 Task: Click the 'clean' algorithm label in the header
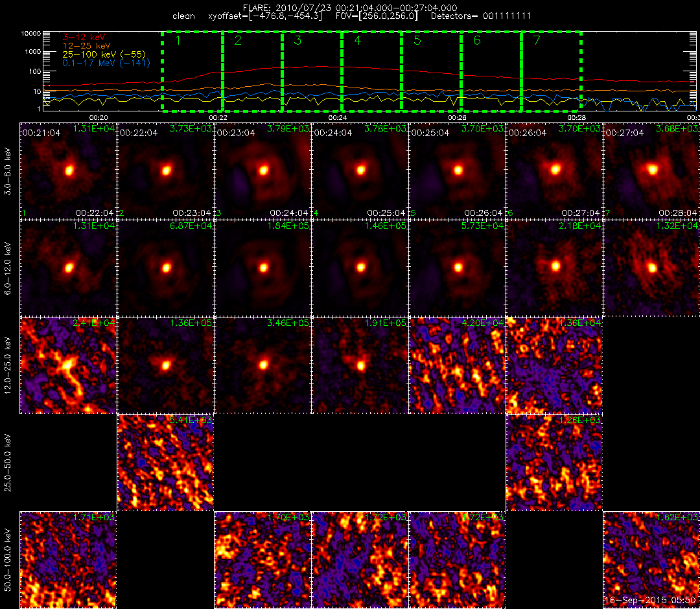click(x=183, y=16)
